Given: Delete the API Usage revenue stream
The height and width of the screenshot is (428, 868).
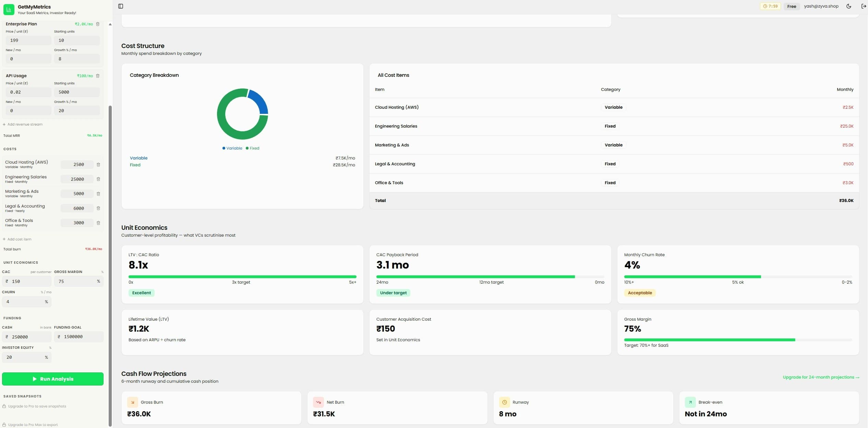Looking at the screenshot, I should [98, 76].
